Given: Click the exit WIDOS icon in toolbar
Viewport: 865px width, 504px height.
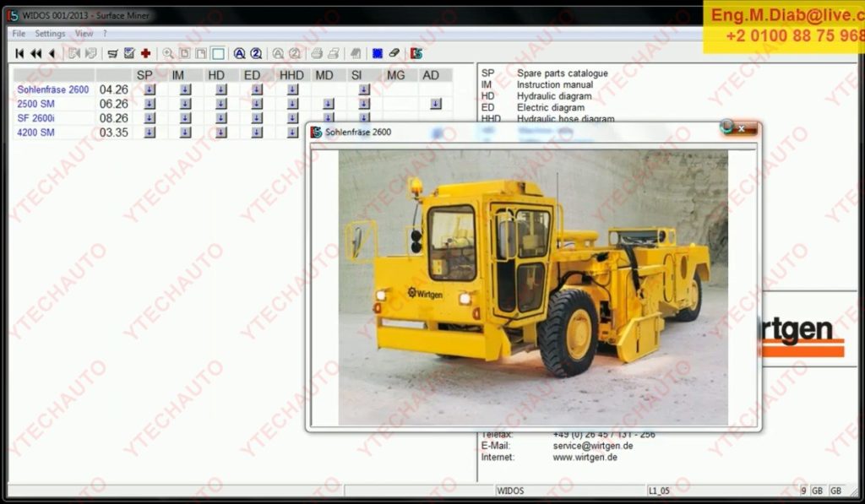Looking at the screenshot, I should [416, 53].
